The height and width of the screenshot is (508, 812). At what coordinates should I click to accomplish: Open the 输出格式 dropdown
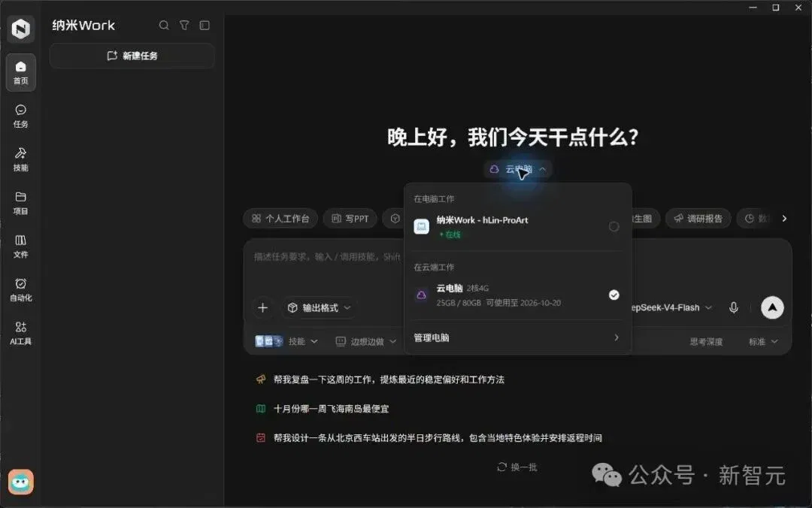pos(320,307)
